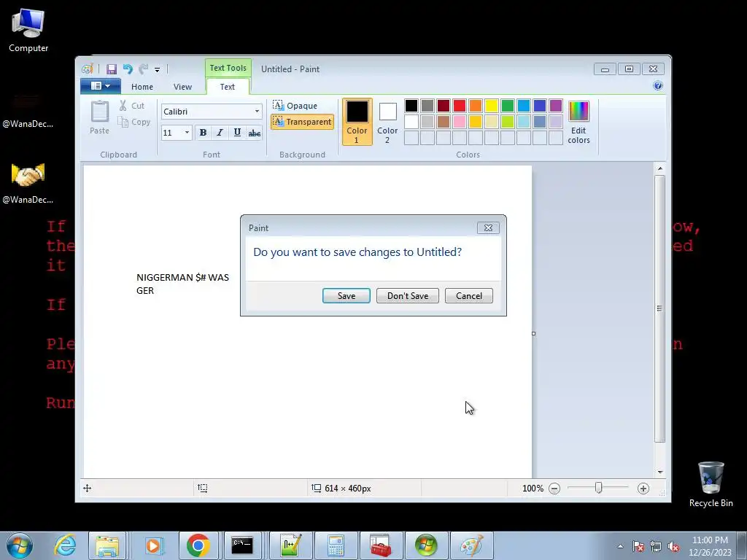Click the red toolbox taskbar icon
The height and width of the screenshot is (560, 747).
click(381, 545)
